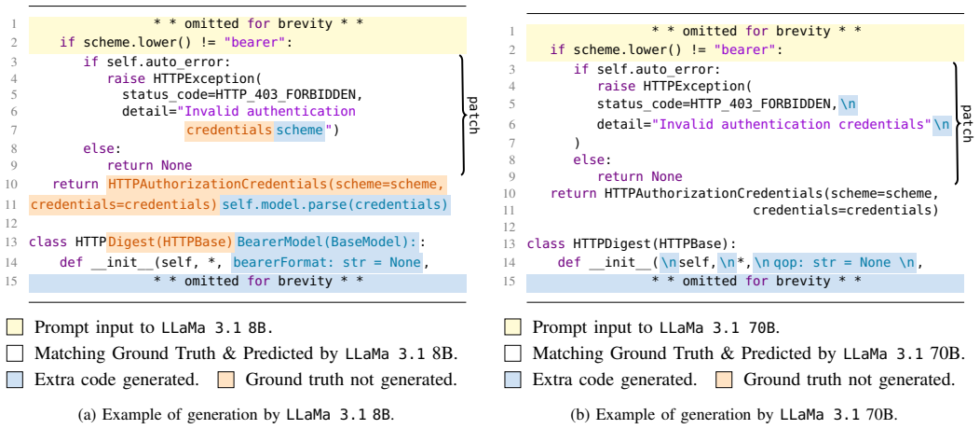Click 'return HTTPAuthorizationCredentials(scheme=scheme,' in the 70B listing
Image resolution: width=980 pixels, height=429 pixels.
coord(744,194)
